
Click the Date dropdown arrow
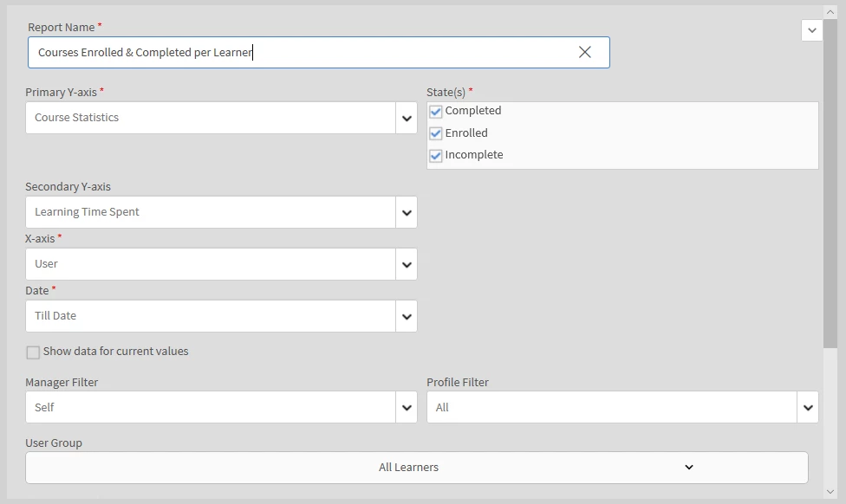407,316
